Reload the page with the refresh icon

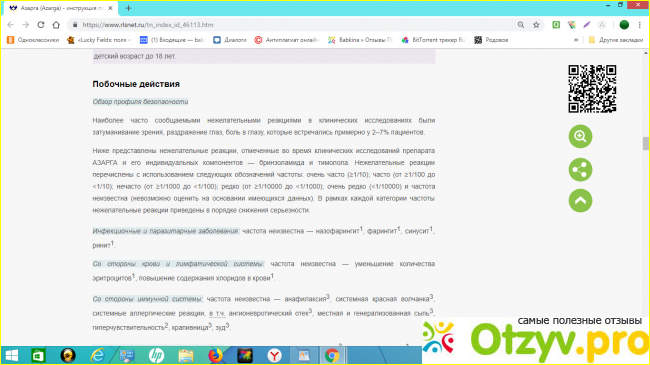pyautogui.click(x=41, y=25)
